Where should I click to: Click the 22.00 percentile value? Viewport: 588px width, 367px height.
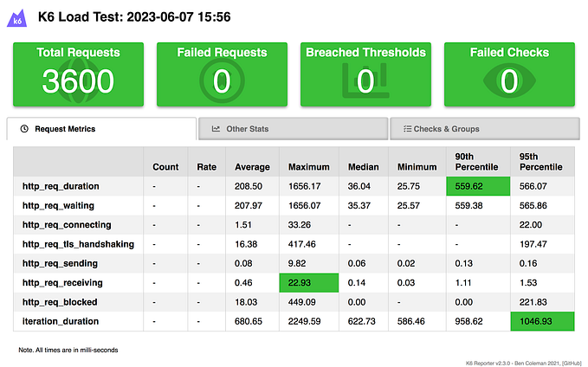(x=531, y=225)
